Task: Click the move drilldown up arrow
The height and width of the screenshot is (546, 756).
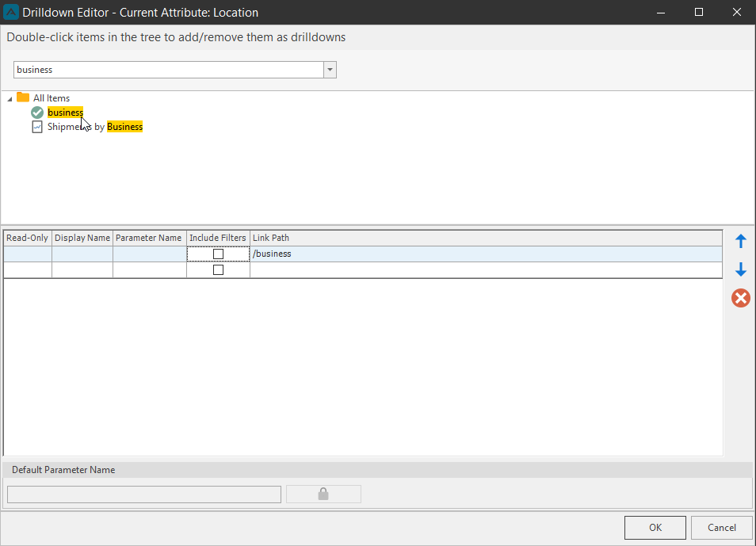Action: 741,241
